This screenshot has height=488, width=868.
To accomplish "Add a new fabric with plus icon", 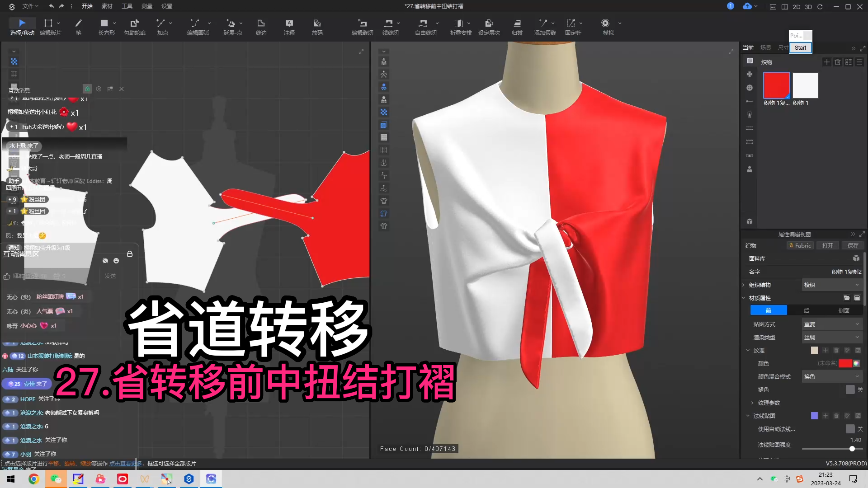I will click(x=826, y=62).
